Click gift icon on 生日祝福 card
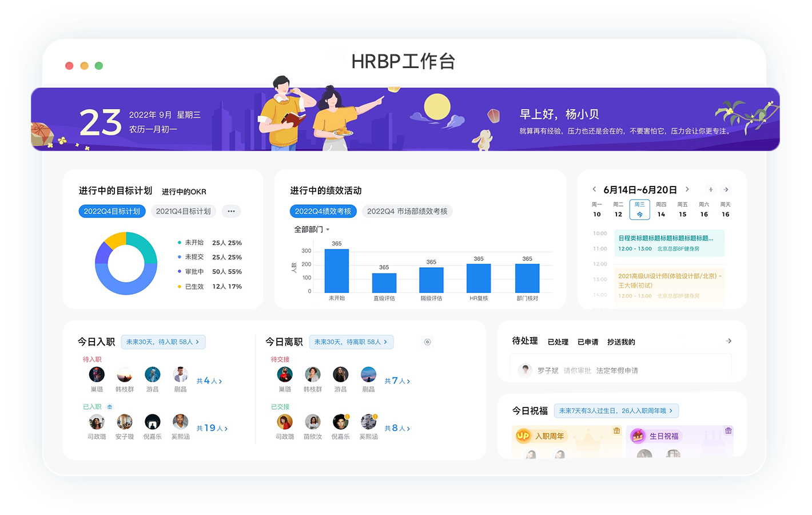The image size is (812, 515). tap(728, 430)
